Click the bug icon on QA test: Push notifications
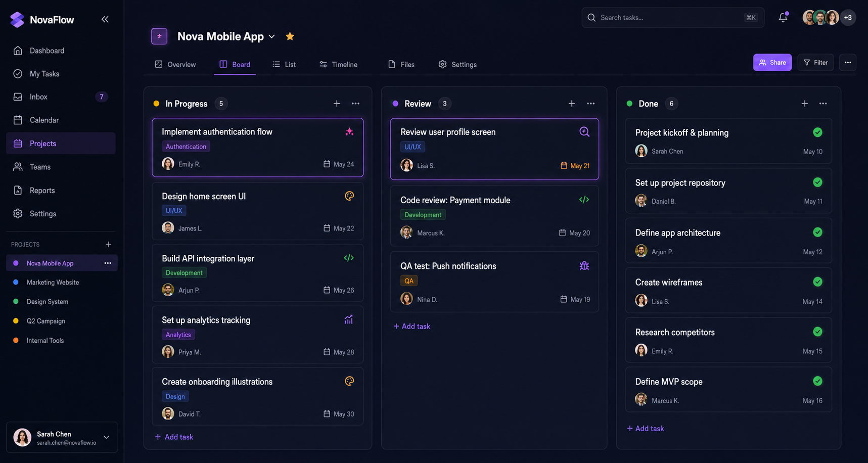Image resolution: width=868 pixels, height=463 pixels. [x=584, y=266]
